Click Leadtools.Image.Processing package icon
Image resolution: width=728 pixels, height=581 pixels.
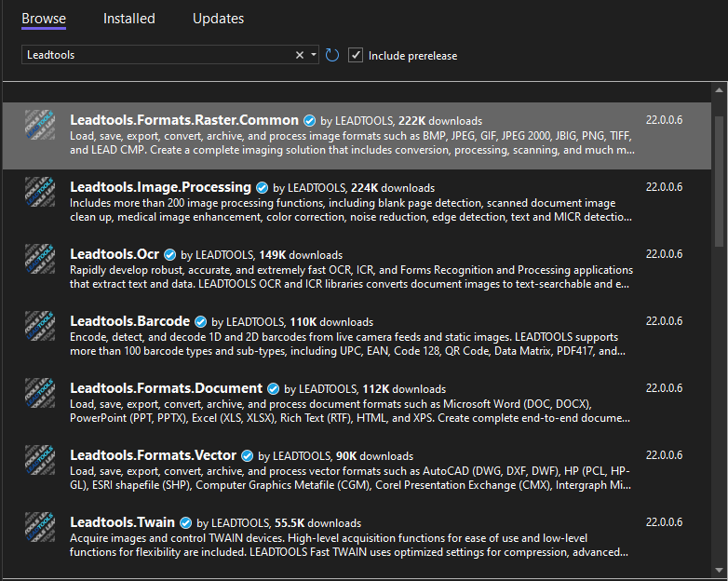click(x=40, y=192)
